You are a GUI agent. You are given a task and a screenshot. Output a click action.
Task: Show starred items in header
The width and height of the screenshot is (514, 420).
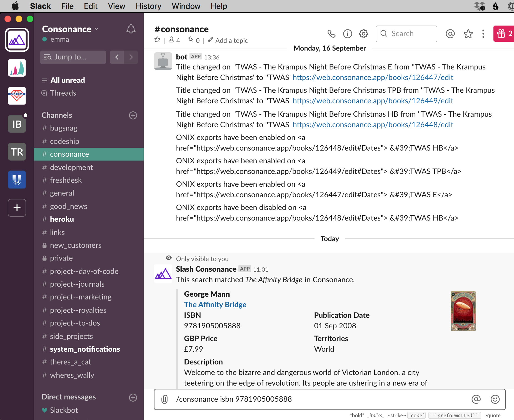[468, 34]
